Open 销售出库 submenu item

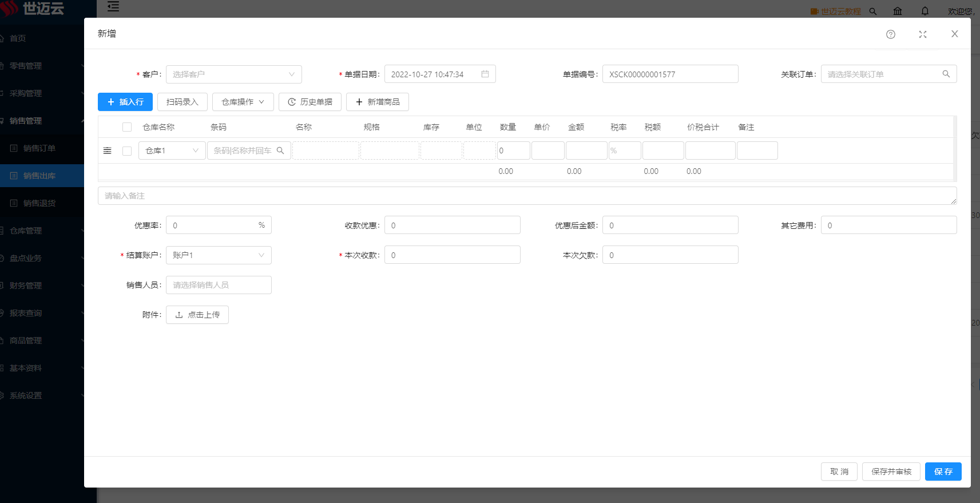tap(42, 176)
